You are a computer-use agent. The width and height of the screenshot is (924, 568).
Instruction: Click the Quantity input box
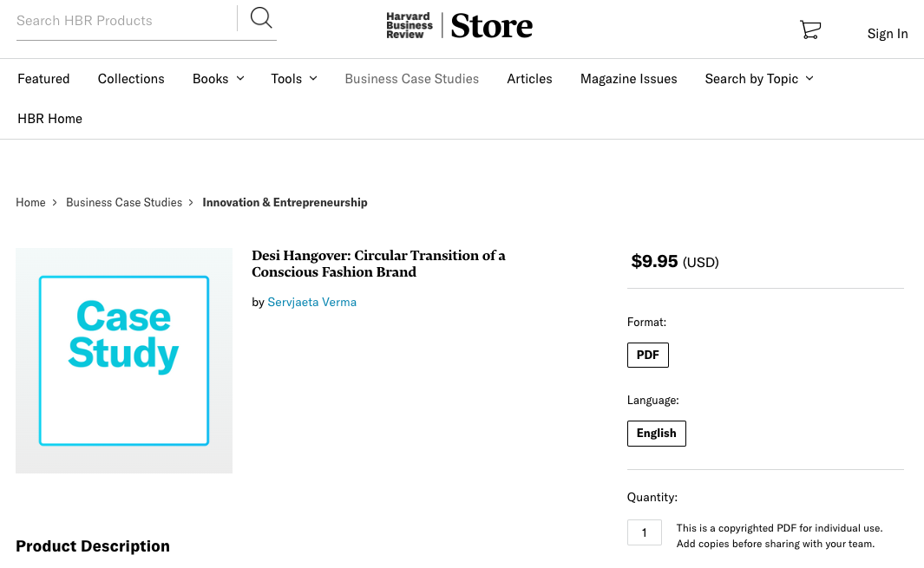[x=645, y=532]
